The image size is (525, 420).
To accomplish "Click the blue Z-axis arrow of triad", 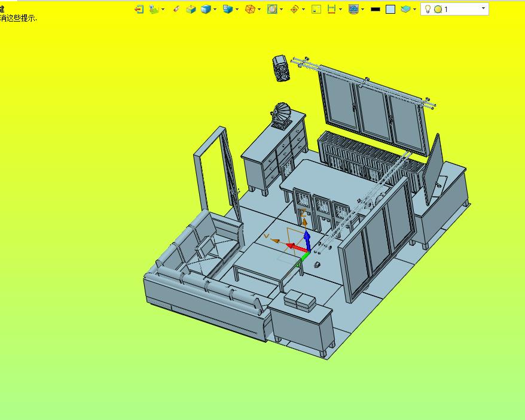I will pyautogui.click(x=307, y=239).
